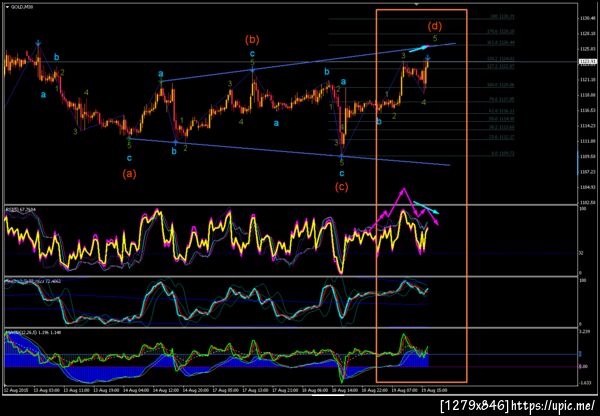This screenshot has height=416, width=600.
Task: Select the blue arrow marker above latest candle
Action: [428, 58]
